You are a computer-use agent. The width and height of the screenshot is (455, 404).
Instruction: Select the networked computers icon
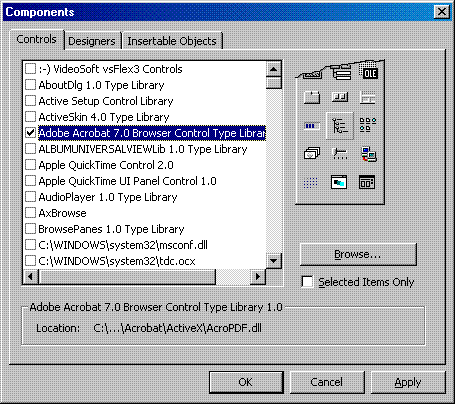tap(369, 154)
